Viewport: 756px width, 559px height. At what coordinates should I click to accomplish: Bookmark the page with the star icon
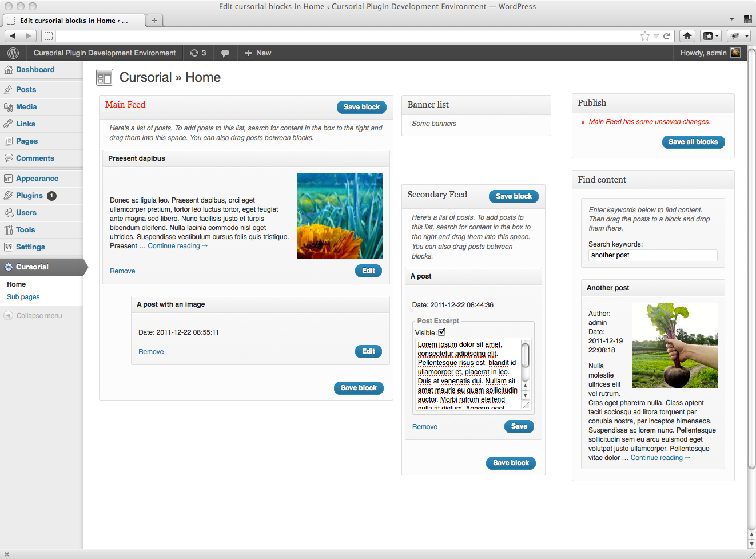pyautogui.click(x=645, y=36)
